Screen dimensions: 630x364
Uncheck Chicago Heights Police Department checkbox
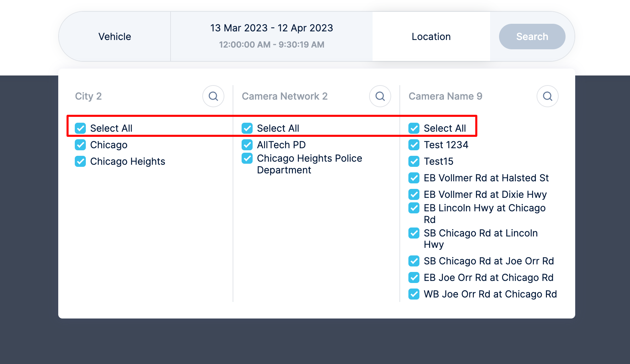pyautogui.click(x=247, y=158)
